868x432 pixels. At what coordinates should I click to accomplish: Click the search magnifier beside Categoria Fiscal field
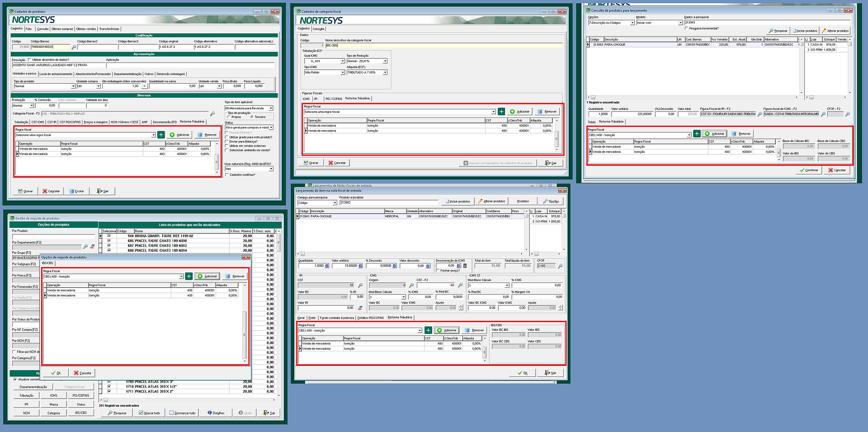pos(212,114)
